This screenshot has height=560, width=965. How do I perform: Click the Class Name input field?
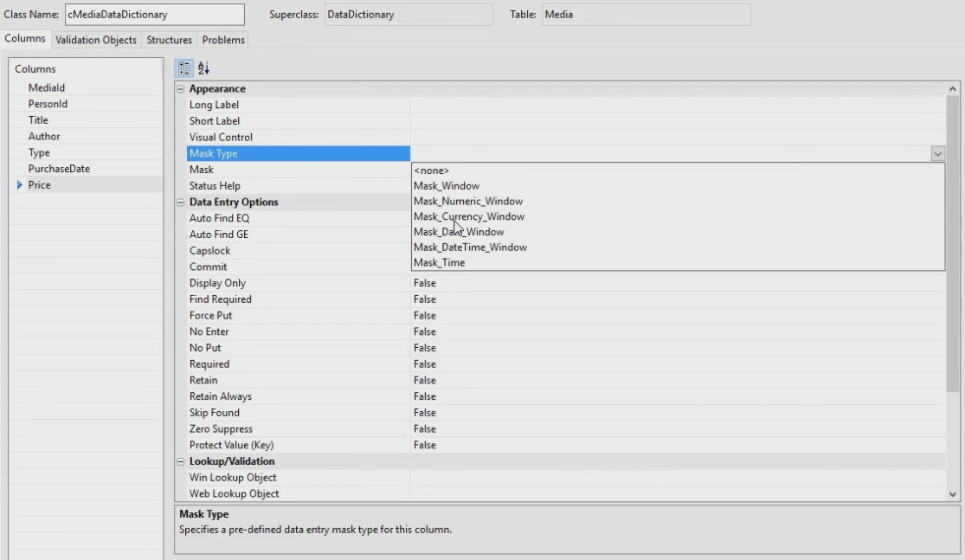click(141, 15)
